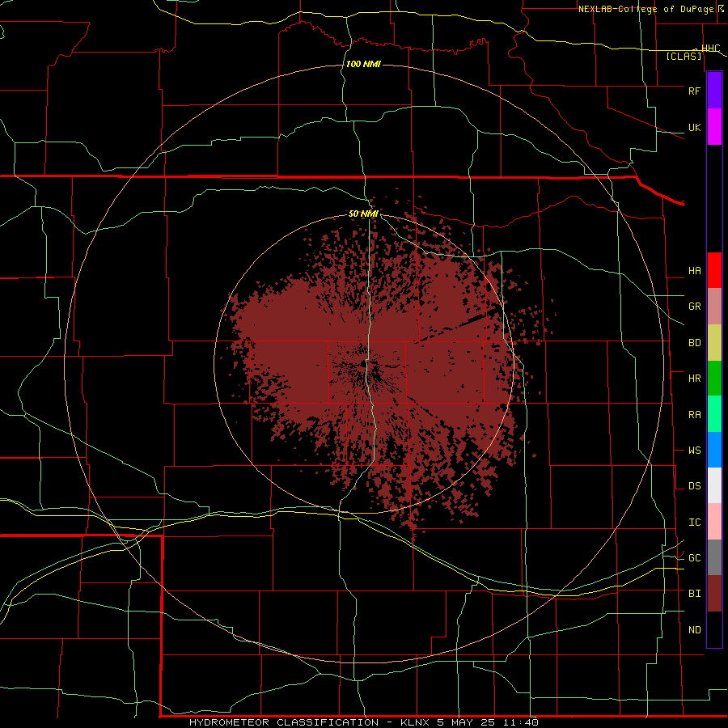
Task: Click the UK magenta legend swatch
Action: coord(714,127)
